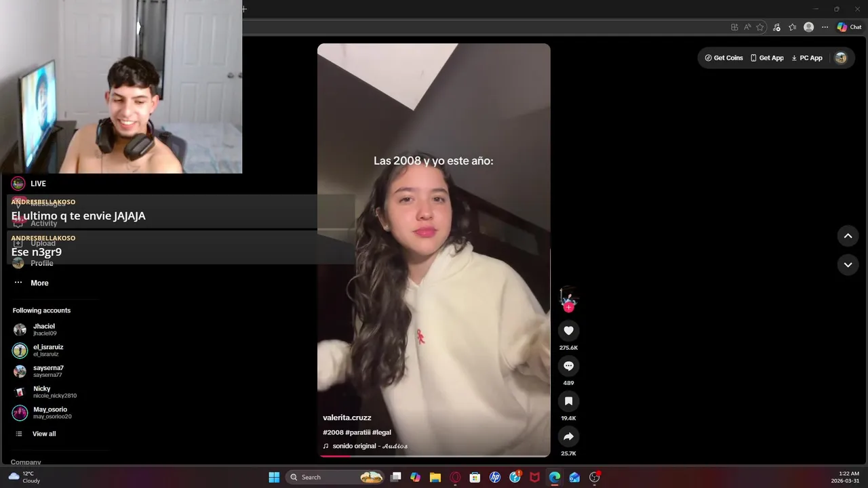The height and width of the screenshot is (488, 868).
Task: Open Edge Favorites list icon
Action: click(x=792, y=27)
